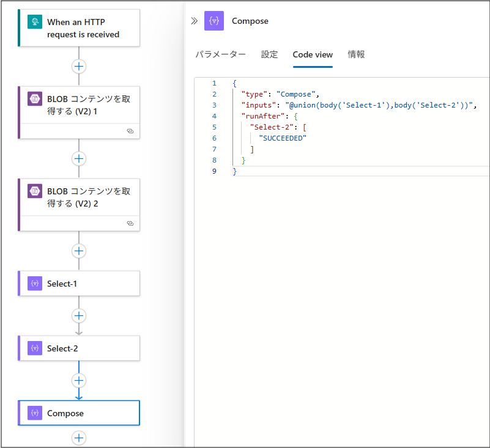
Task: Open the 設定 tab
Action: pos(269,54)
